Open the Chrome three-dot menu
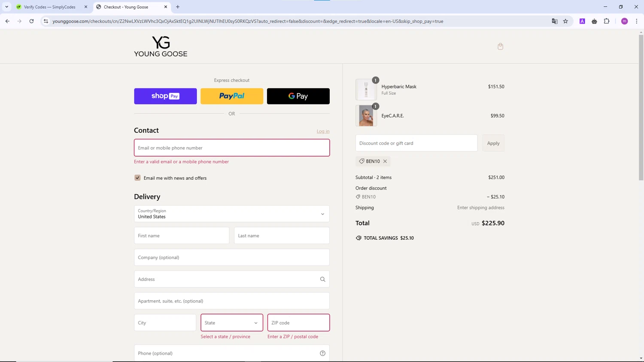Viewport: 644px width, 362px height. pyautogui.click(x=637, y=21)
